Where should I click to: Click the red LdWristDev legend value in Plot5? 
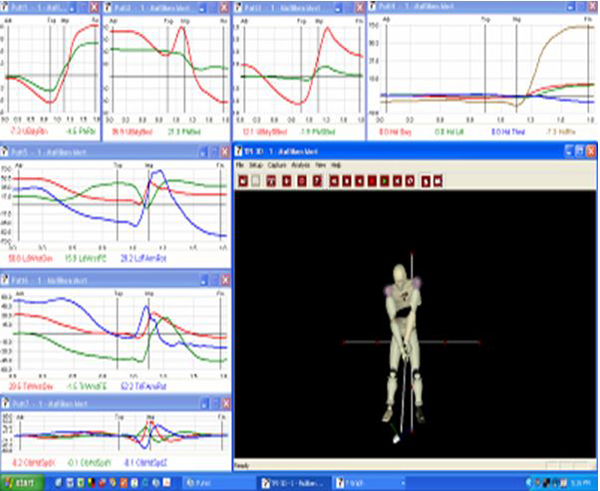click(30, 259)
